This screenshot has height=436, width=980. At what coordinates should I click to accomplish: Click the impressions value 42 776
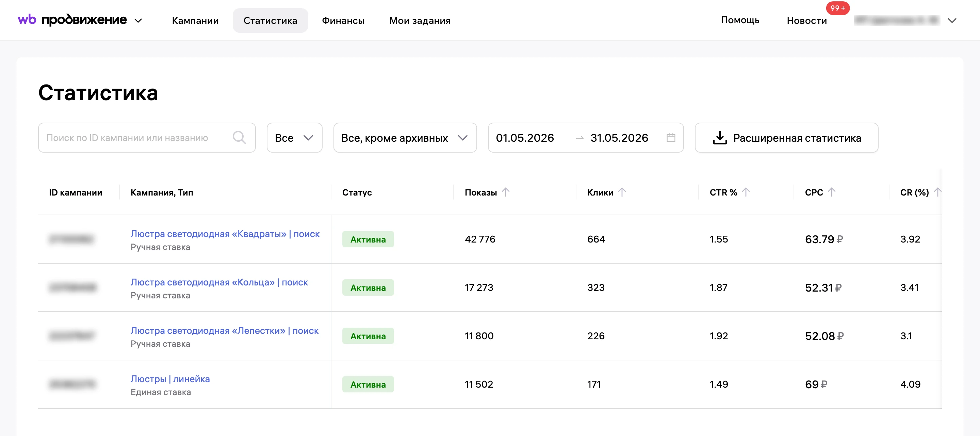(x=480, y=239)
